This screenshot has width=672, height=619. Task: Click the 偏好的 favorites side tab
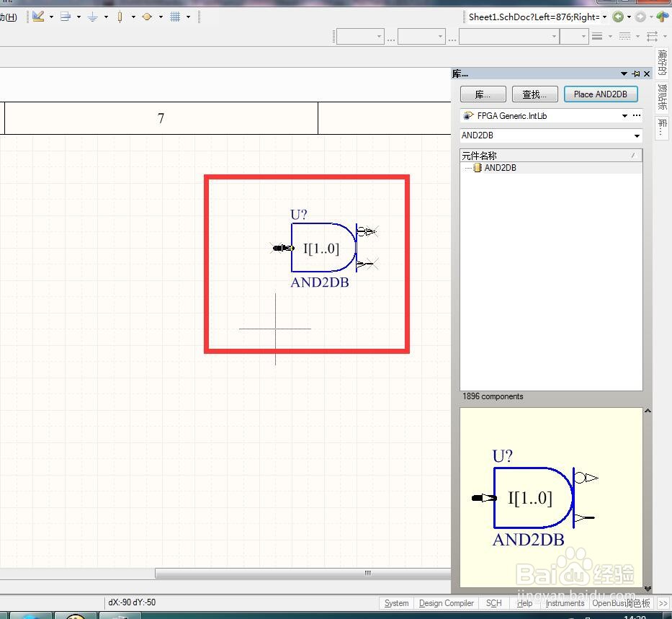pyautogui.click(x=662, y=62)
